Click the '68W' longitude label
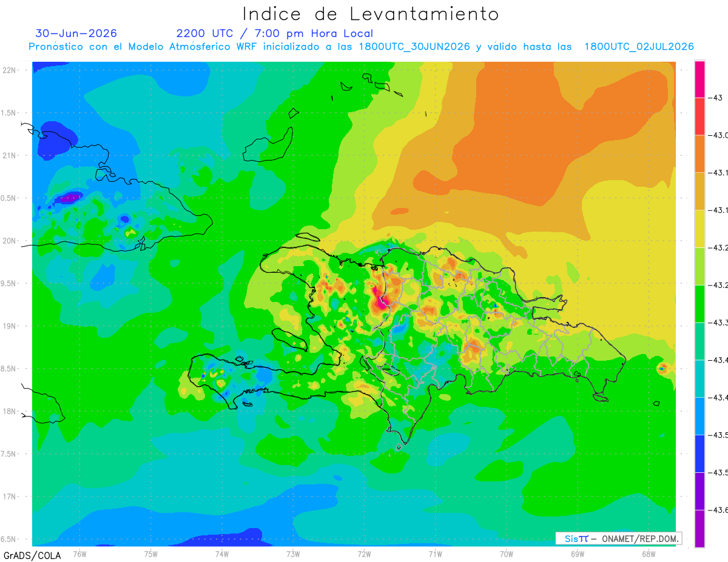Viewport: 728px width, 562px height. tap(649, 554)
